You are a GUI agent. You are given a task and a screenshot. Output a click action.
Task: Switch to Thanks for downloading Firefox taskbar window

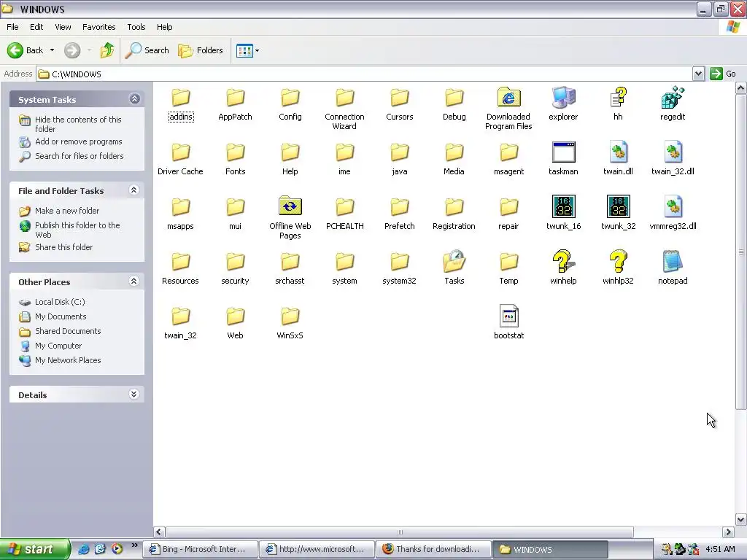[x=434, y=549]
